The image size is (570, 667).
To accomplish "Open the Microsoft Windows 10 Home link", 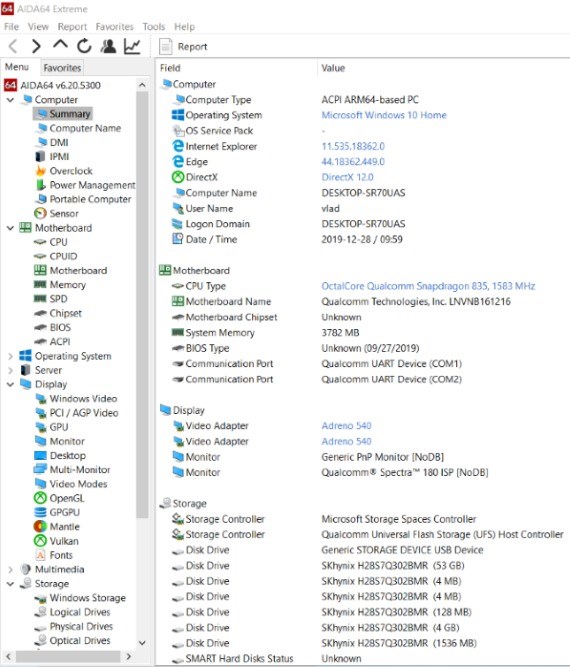I will pyautogui.click(x=384, y=115).
